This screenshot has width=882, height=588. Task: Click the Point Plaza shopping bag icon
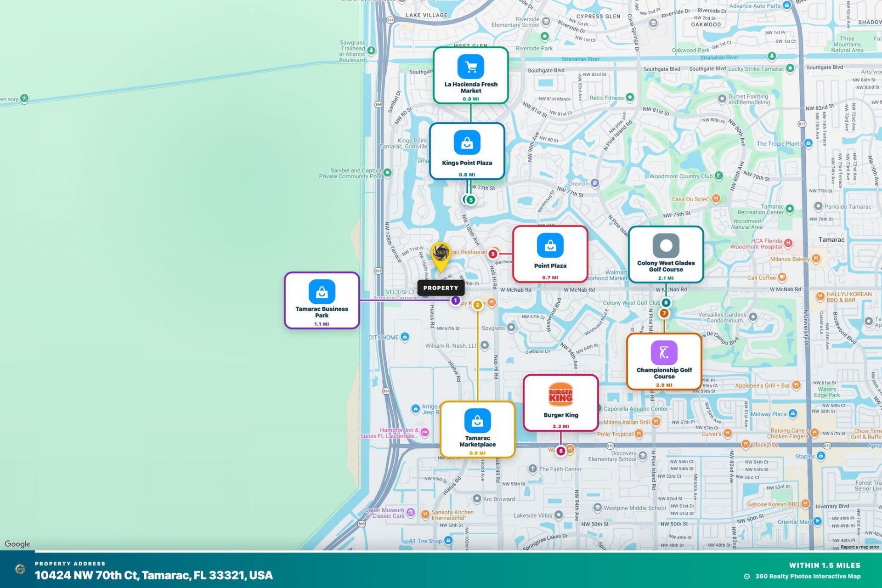pyautogui.click(x=550, y=246)
